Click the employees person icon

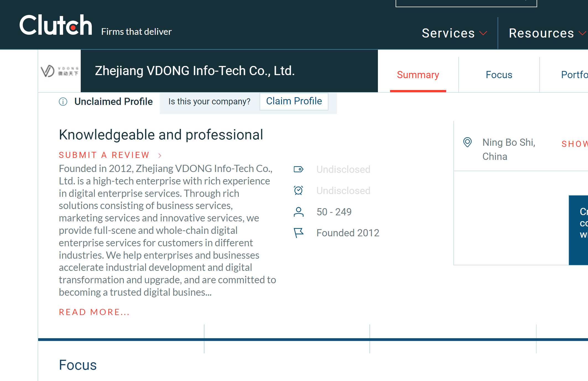(x=298, y=212)
